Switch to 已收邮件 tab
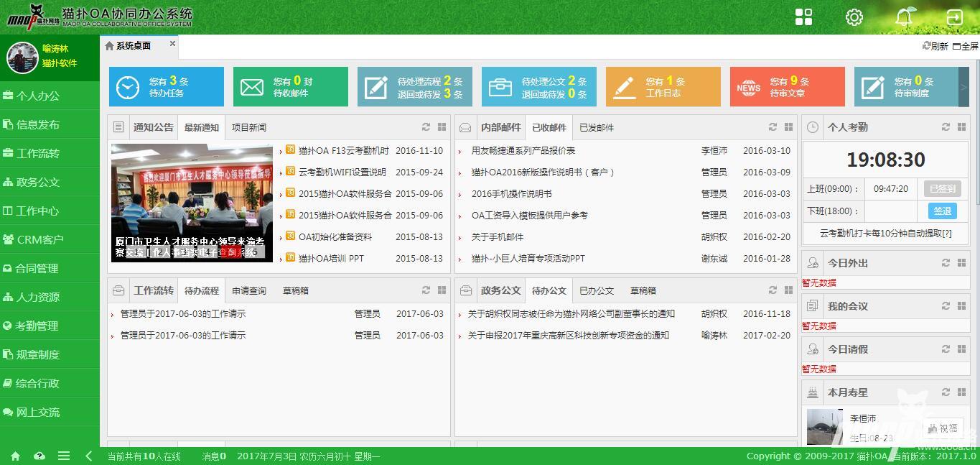The image size is (980, 465). point(549,127)
